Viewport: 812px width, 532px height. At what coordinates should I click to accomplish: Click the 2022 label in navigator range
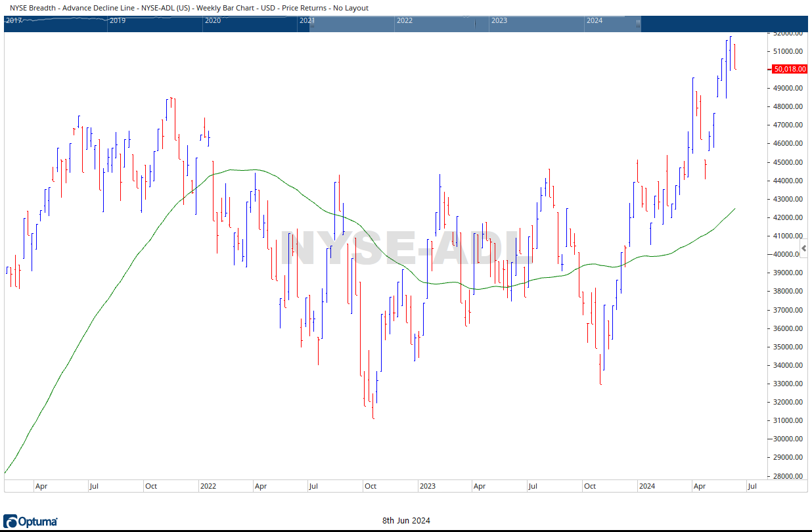pyautogui.click(x=404, y=20)
